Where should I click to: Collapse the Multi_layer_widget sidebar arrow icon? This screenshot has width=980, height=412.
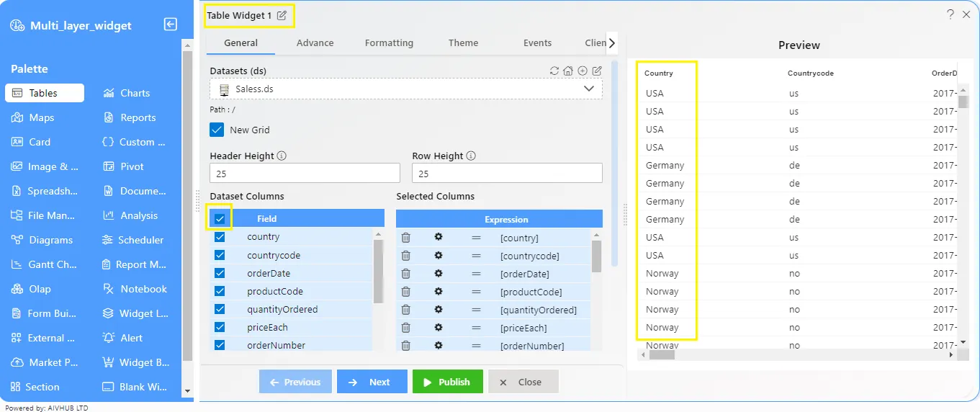pos(171,24)
